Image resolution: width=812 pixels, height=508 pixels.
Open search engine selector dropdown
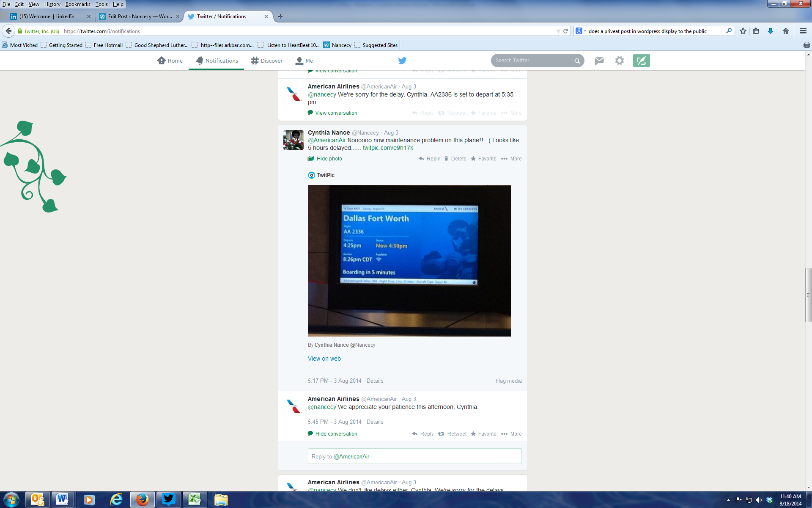[x=581, y=31]
